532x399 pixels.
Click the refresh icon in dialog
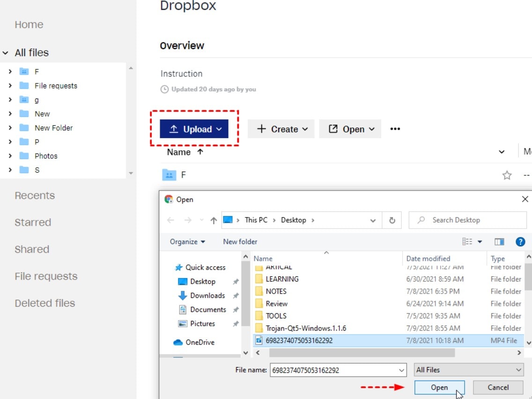(x=392, y=220)
